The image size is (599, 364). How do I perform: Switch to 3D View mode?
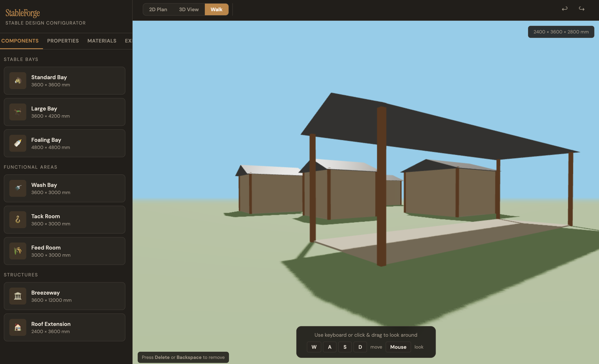189,10
